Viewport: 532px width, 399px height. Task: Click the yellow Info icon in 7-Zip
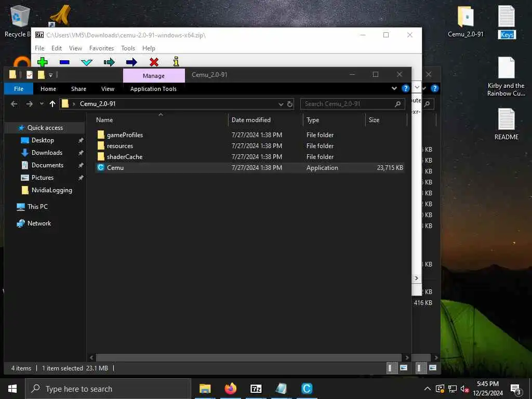176,61
